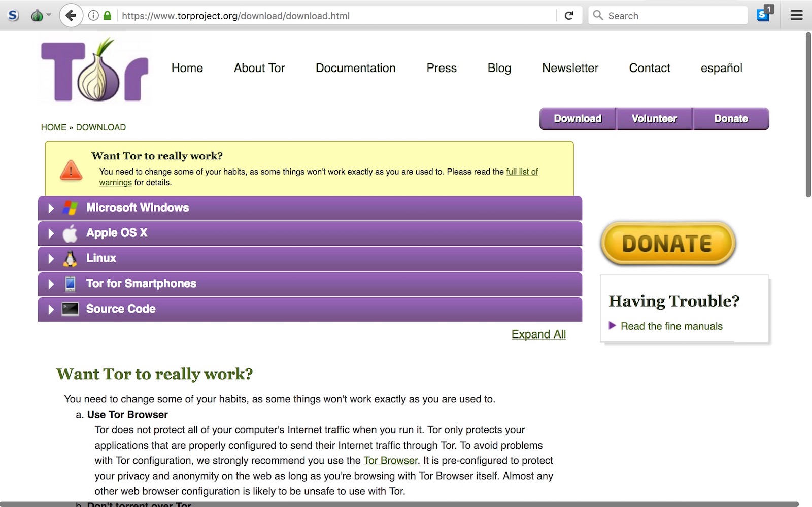Click the Expand All link
Screen dimensions: 812x507
[x=538, y=334]
